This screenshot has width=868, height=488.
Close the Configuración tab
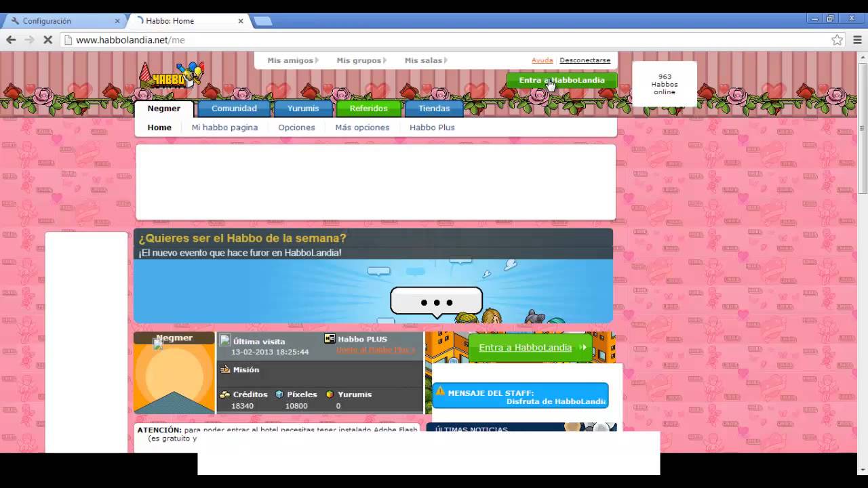pyautogui.click(x=117, y=21)
